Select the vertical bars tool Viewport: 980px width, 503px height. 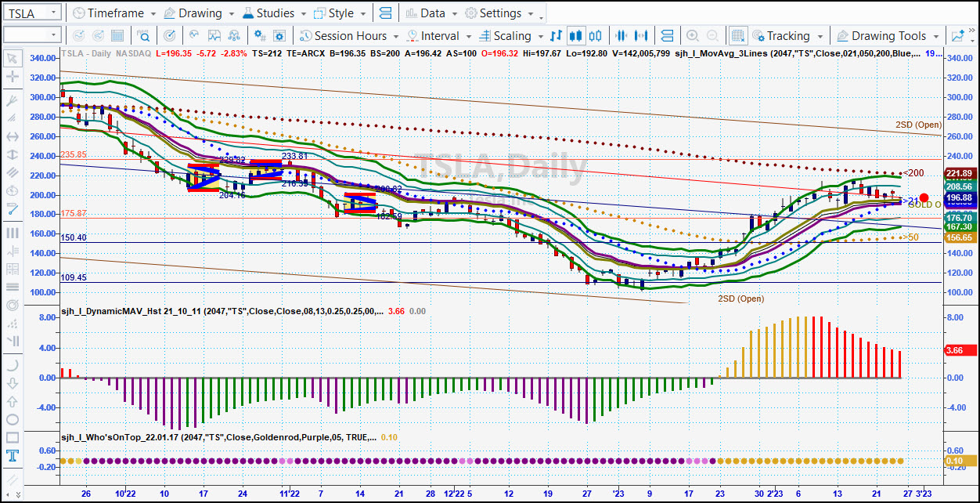13,233
